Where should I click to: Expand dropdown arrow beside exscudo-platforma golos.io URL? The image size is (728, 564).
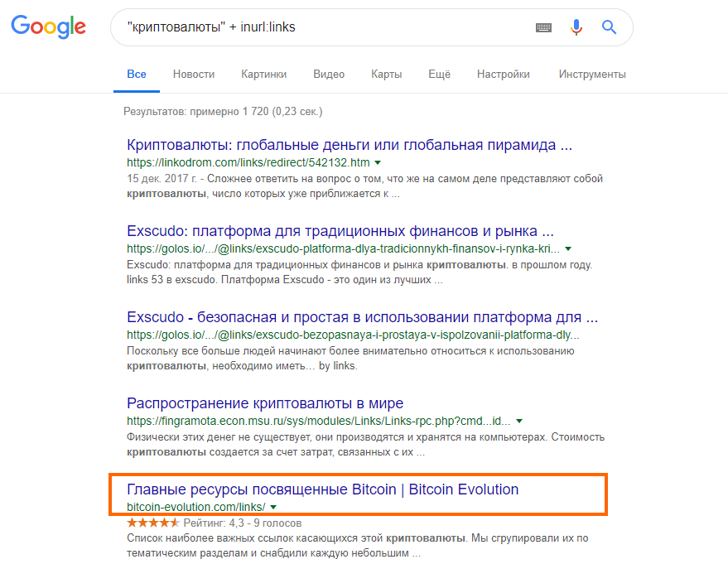[x=568, y=249]
